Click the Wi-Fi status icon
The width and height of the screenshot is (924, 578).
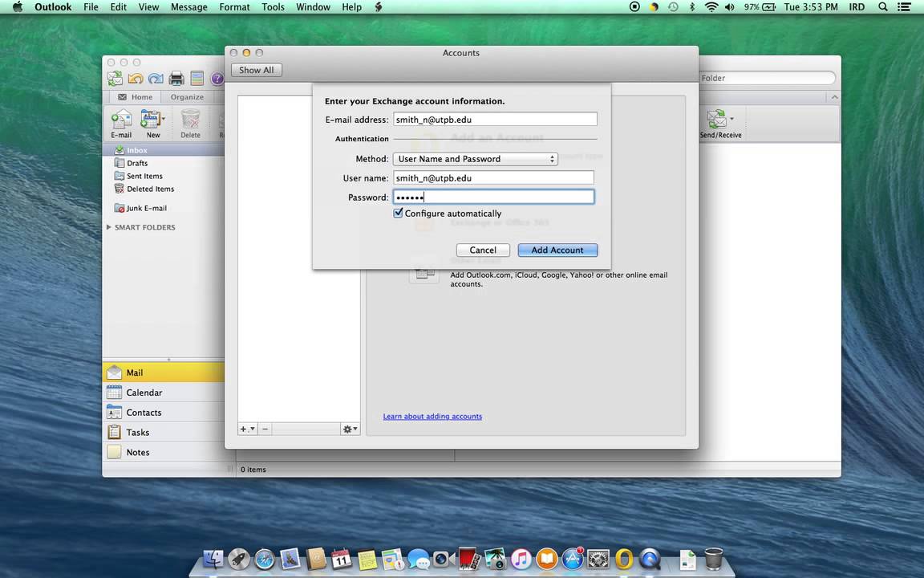tap(711, 7)
